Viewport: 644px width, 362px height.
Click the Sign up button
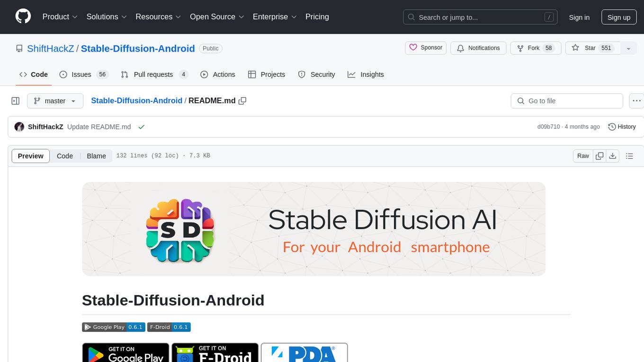[619, 17]
